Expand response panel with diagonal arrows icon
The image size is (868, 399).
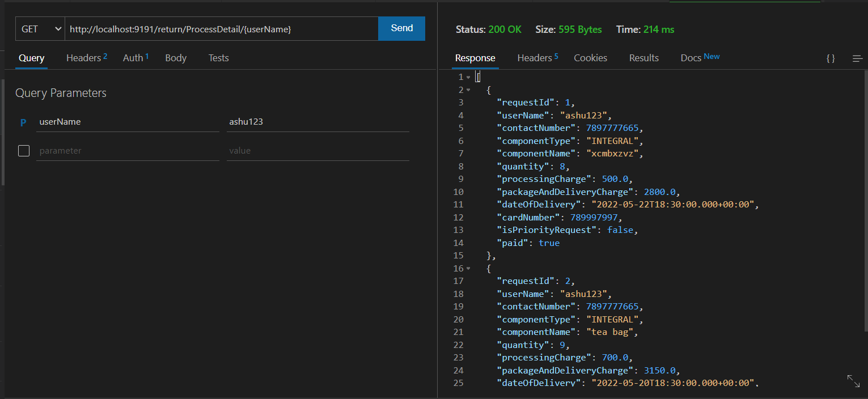coord(853,381)
